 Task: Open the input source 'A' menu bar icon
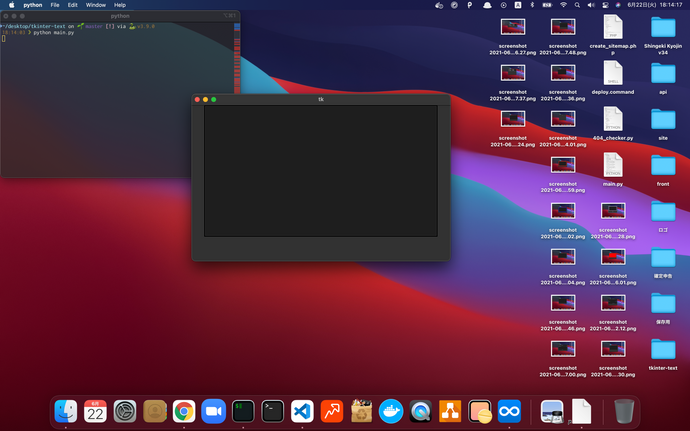click(518, 5)
